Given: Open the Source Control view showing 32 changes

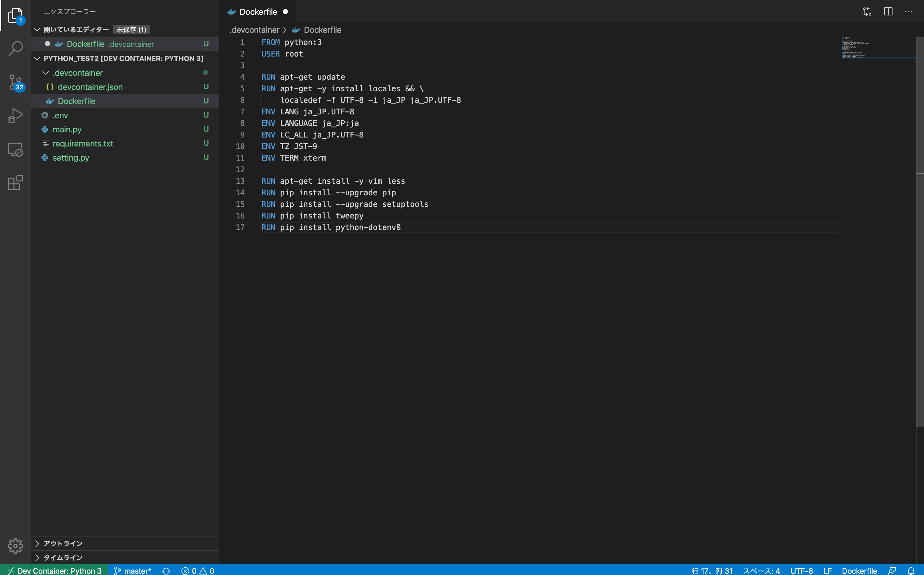Looking at the screenshot, I should pyautogui.click(x=15, y=82).
